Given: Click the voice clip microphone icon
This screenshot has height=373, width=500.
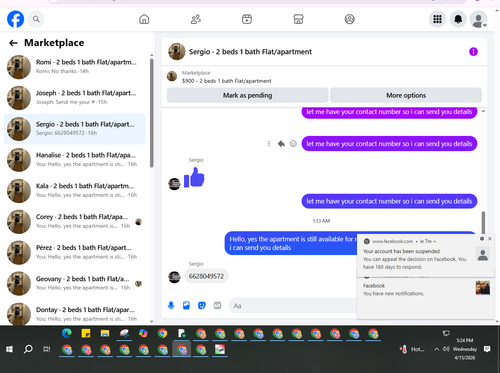Looking at the screenshot, I should 171,305.
